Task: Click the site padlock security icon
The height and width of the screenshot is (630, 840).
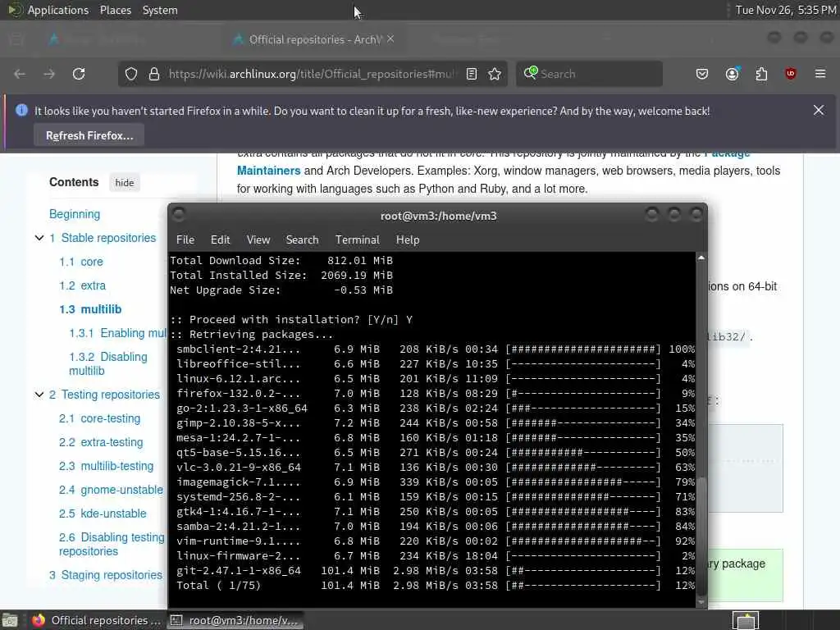Action: coord(154,74)
